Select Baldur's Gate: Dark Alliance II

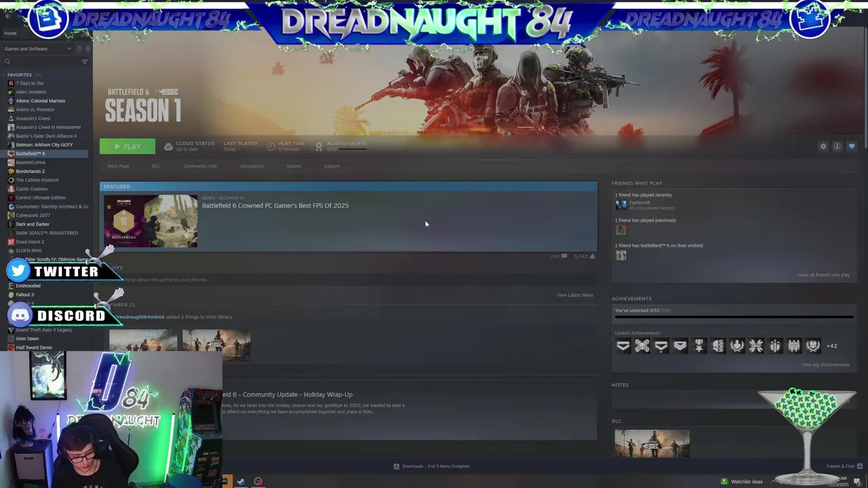(46, 136)
